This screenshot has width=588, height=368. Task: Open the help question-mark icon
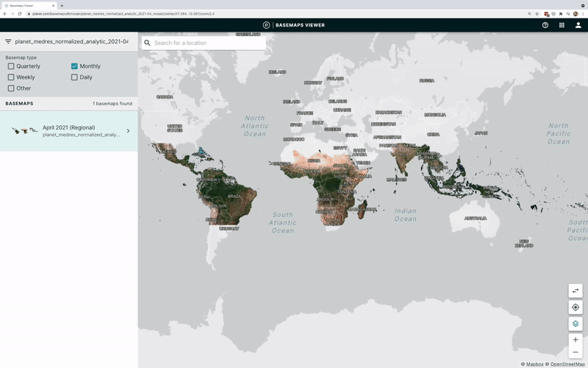point(545,25)
